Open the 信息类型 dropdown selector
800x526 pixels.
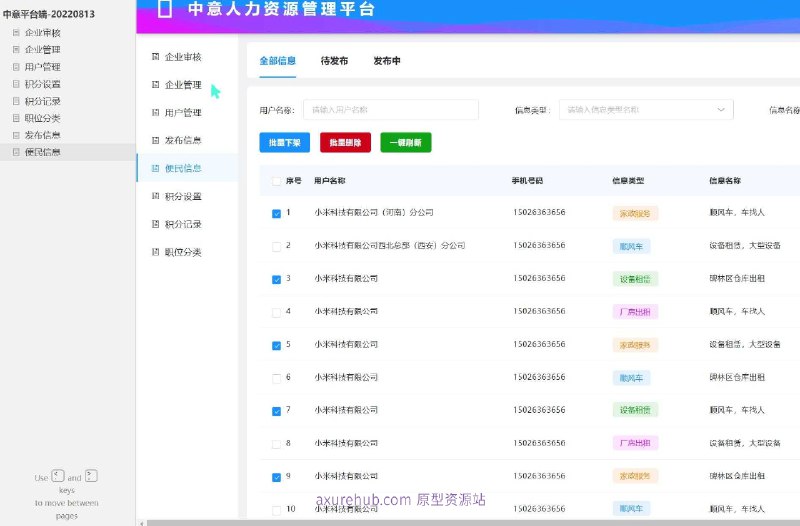tap(646, 110)
